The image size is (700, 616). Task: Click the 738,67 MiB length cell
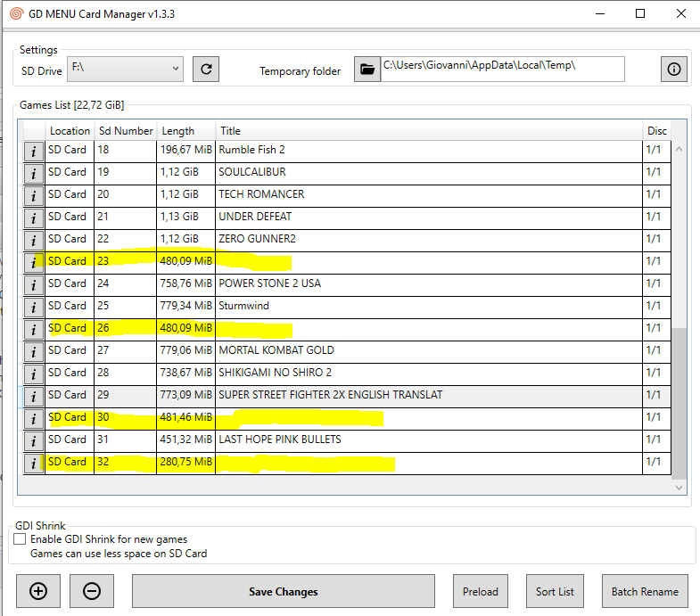pyautogui.click(x=186, y=374)
